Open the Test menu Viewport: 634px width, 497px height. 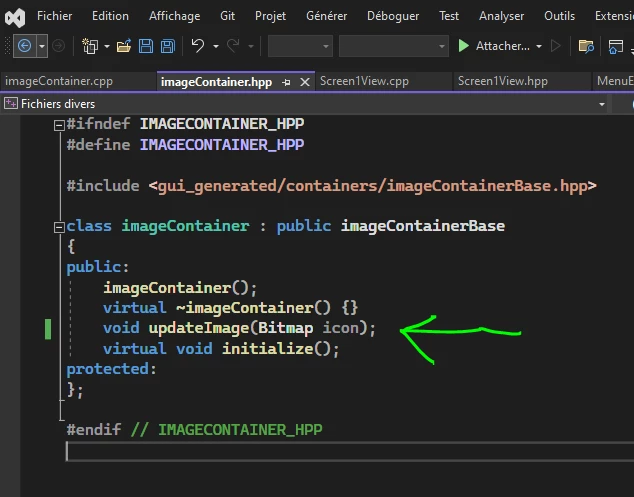(449, 16)
